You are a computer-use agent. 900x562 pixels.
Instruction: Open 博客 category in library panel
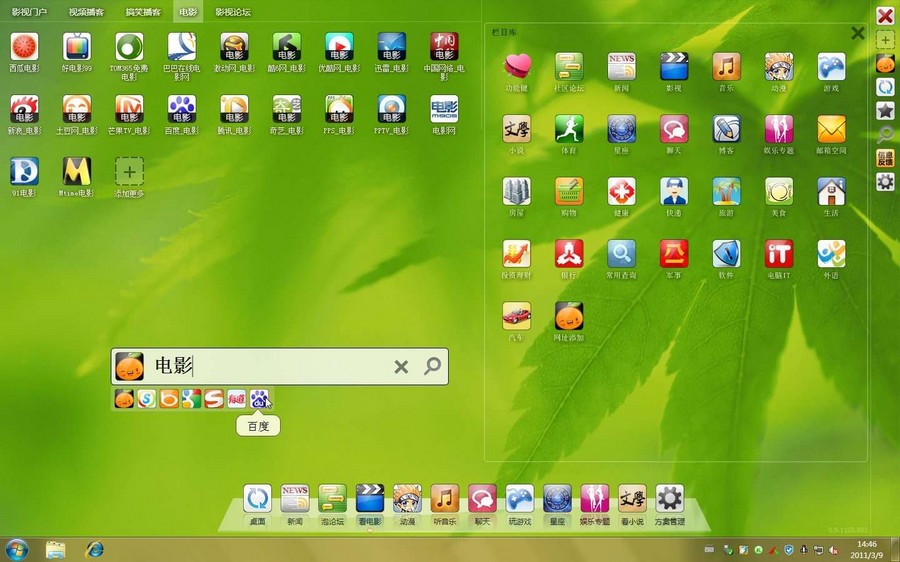click(x=726, y=129)
